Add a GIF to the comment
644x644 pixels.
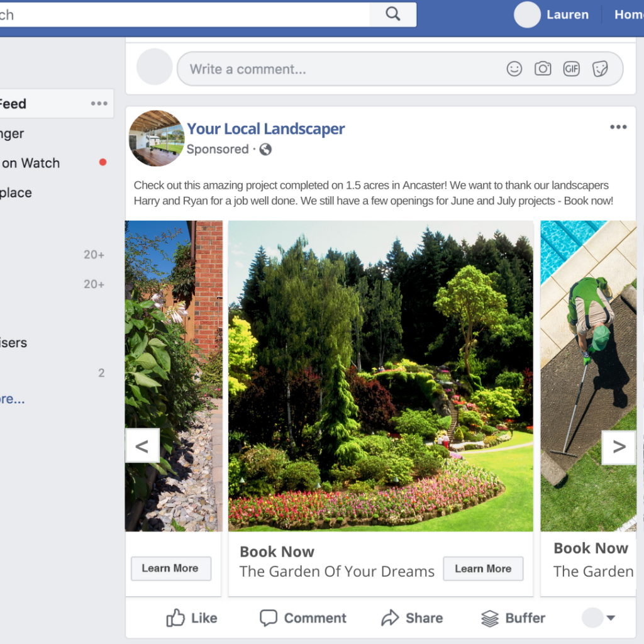click(571, 69)
